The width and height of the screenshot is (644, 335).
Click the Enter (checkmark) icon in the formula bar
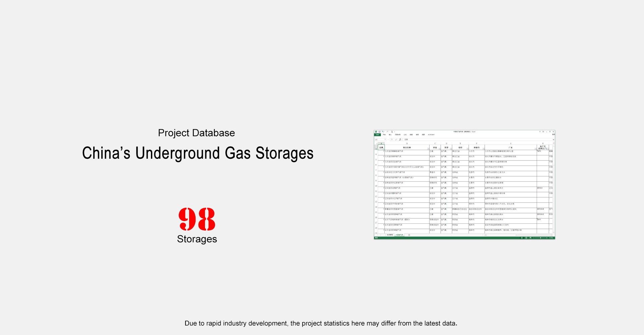coord(396,139)
